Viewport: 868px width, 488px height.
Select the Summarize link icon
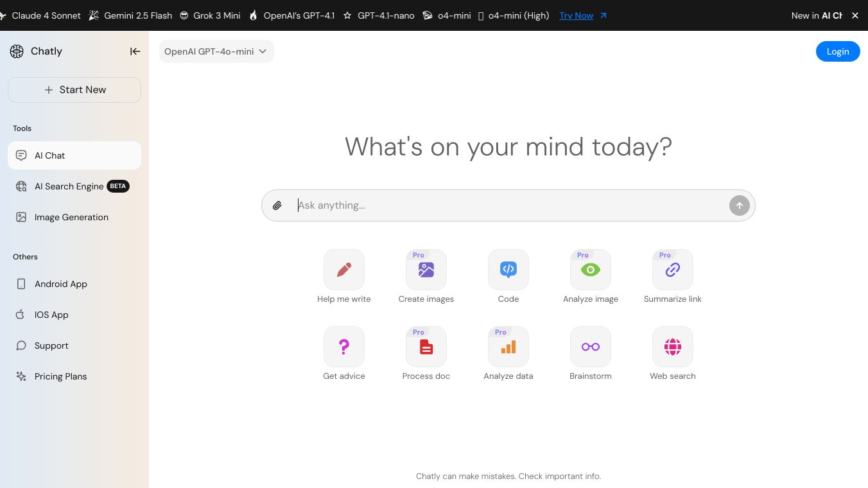pyautogui.click(x=673, y=270)
